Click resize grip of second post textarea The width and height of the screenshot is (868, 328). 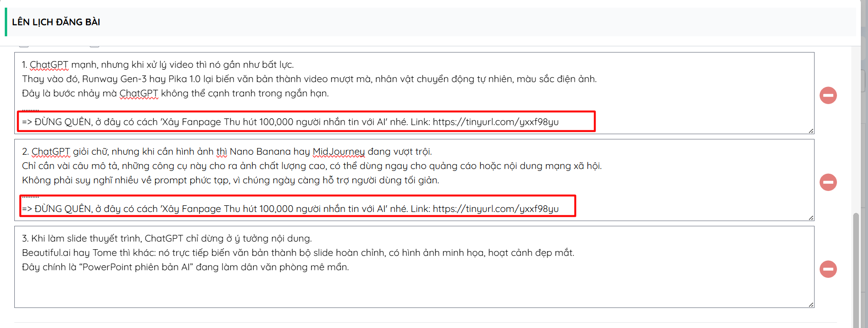tap(811, 218)
